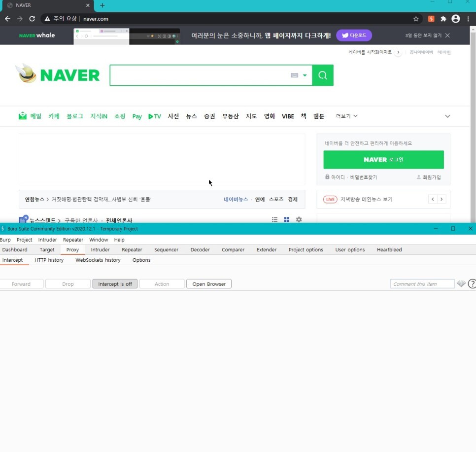Open news stand settings gear

tap(299, 219)
